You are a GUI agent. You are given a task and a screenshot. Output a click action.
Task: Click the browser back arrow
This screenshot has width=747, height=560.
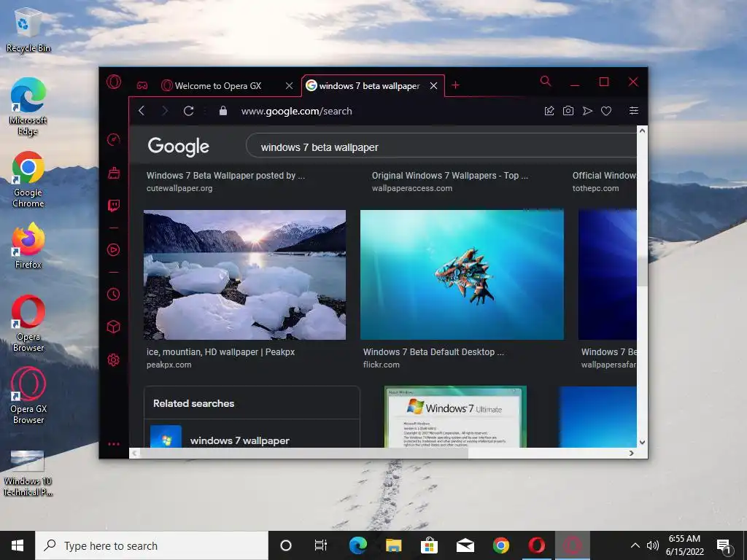[x=142, y=111]
